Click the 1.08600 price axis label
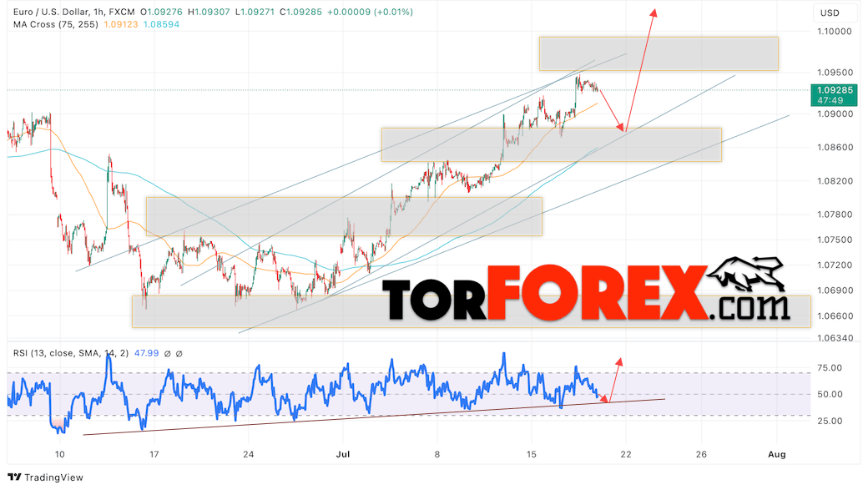 coord(835,147)
